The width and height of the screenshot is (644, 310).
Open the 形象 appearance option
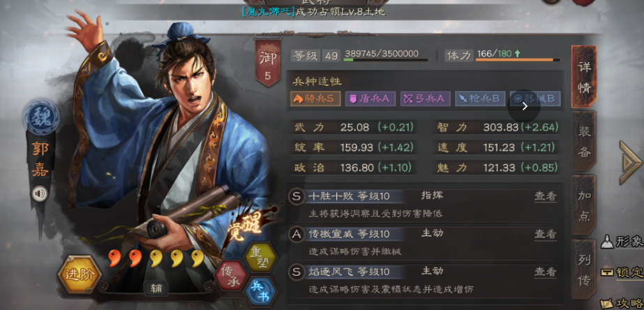click(x=622, y=242)
